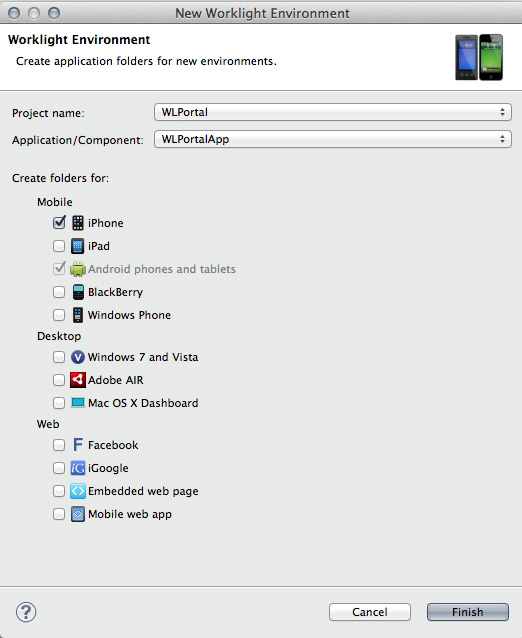
Task: Click the iGoogle iG icon
Action: 78,468
